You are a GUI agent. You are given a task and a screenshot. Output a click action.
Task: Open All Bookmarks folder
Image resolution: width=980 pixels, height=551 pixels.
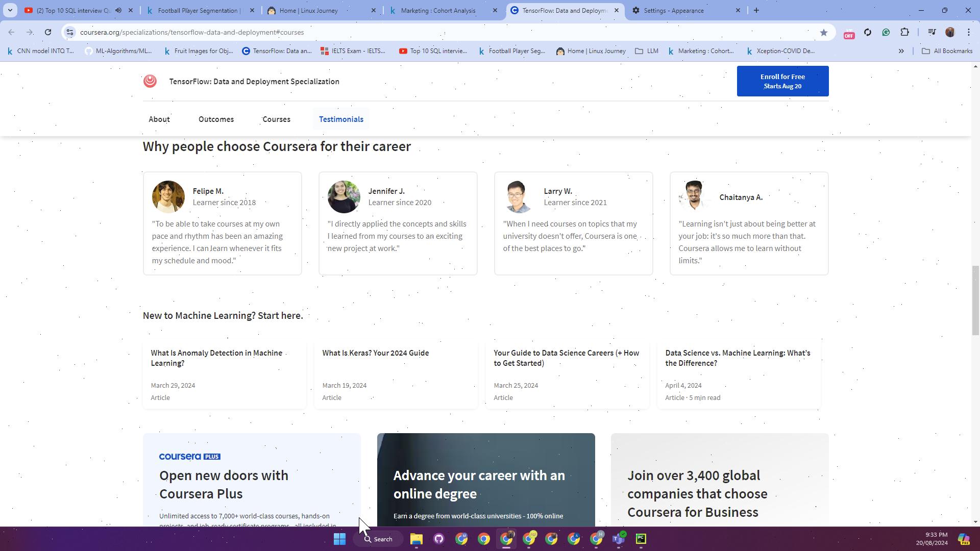[x=947, y=51]
